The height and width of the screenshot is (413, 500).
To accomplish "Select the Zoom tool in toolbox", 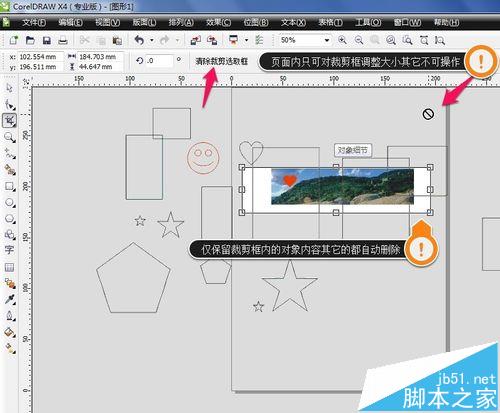I will click(9, 137).
